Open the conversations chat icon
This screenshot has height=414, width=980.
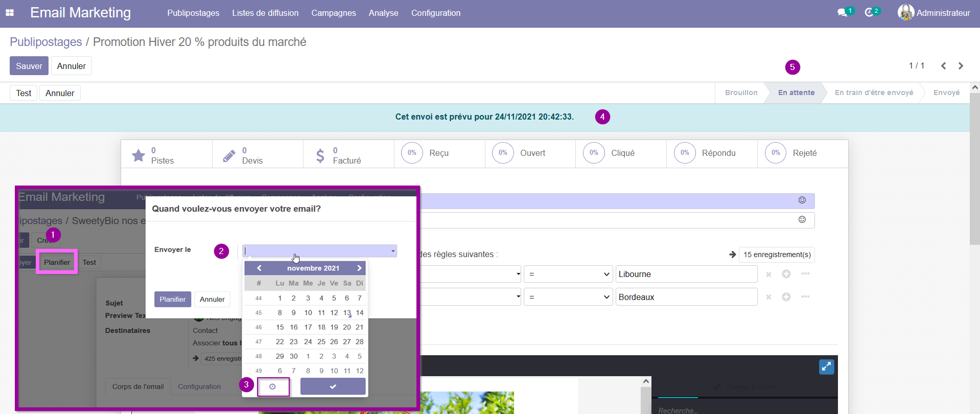(843, 12)
